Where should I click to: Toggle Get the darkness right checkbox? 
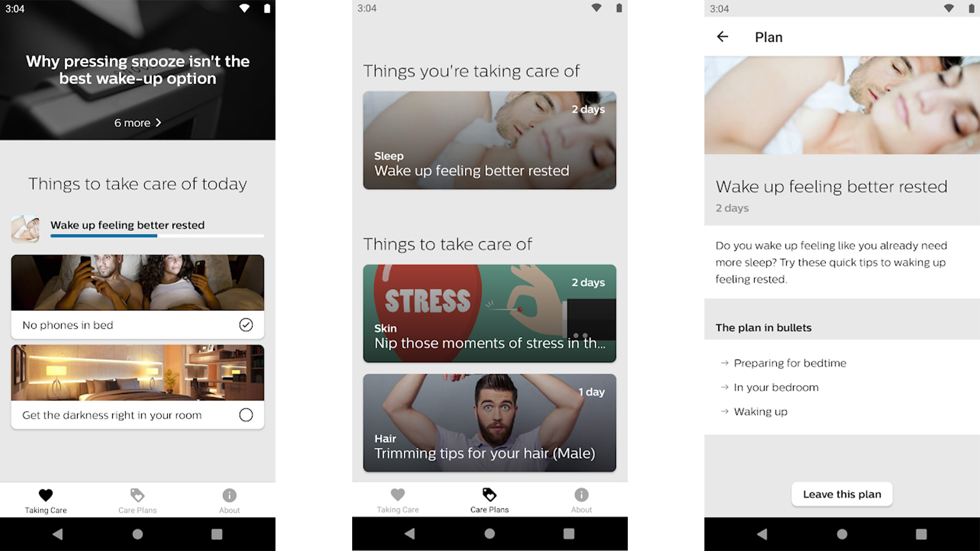247,415
